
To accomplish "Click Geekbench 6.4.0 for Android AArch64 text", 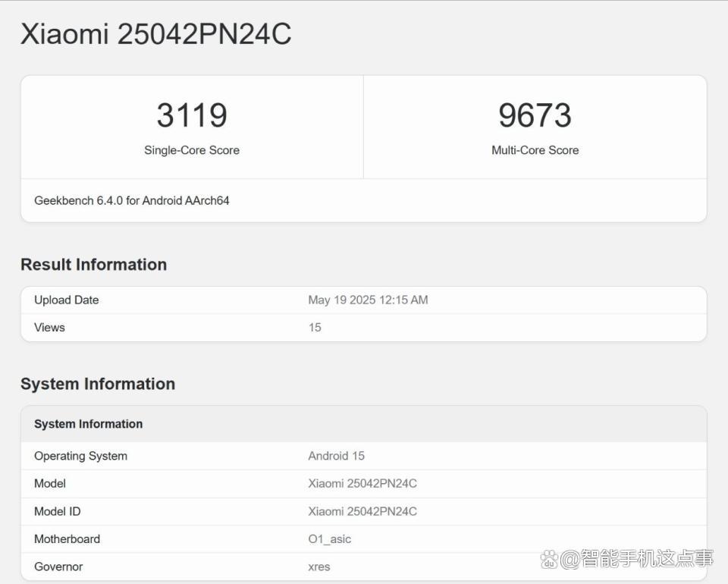I will tap(132, 200).
